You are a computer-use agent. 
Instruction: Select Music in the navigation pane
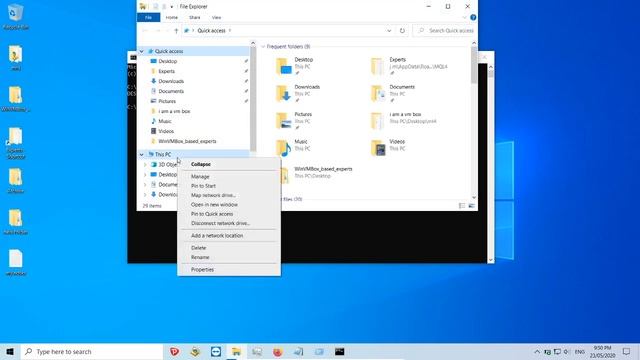164,121
